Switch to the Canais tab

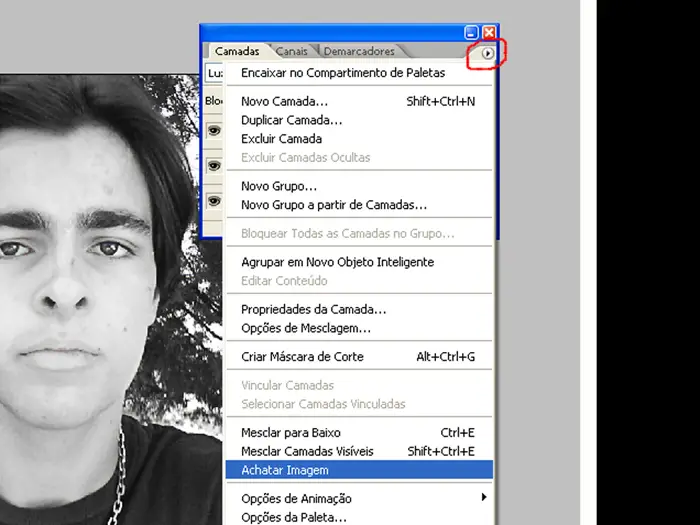[292, 52]
